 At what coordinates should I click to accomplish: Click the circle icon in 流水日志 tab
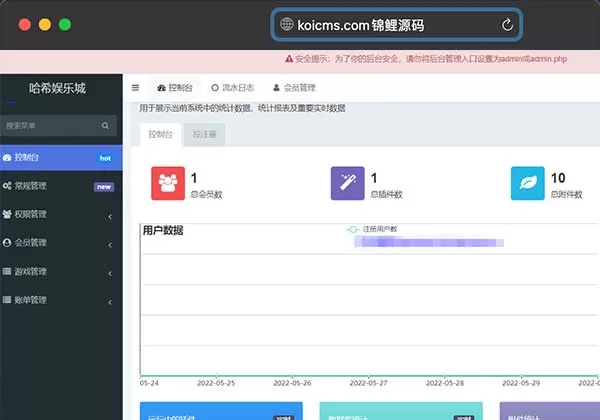[x=215, y=88]
